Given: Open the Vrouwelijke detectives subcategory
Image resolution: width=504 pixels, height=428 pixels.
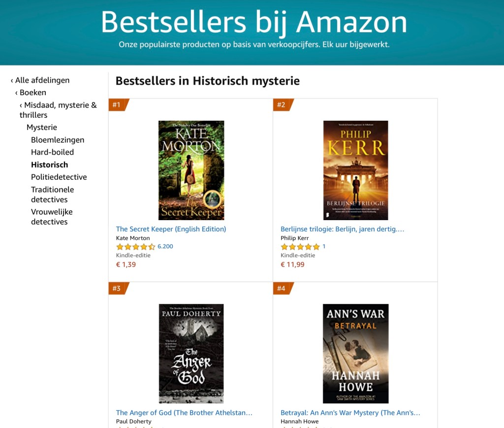Looking at the screenshot, I should coord(52,217).
